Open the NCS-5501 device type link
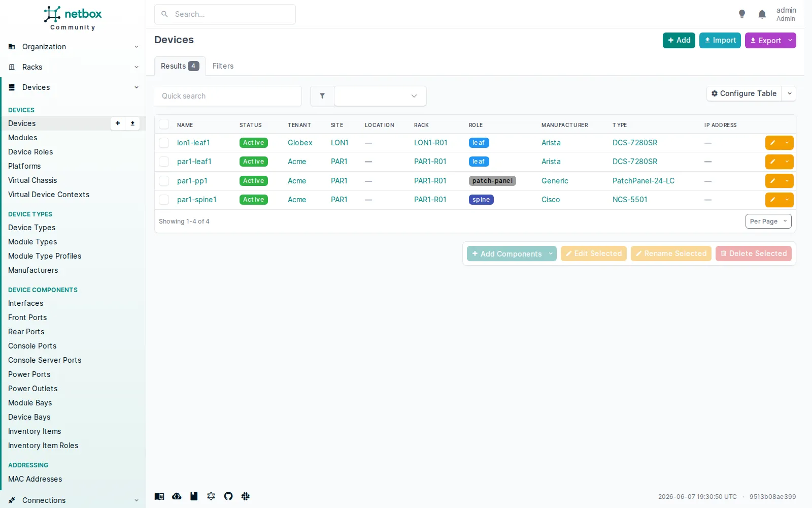The height and width of the screenshot is (508, 812). 630,200
